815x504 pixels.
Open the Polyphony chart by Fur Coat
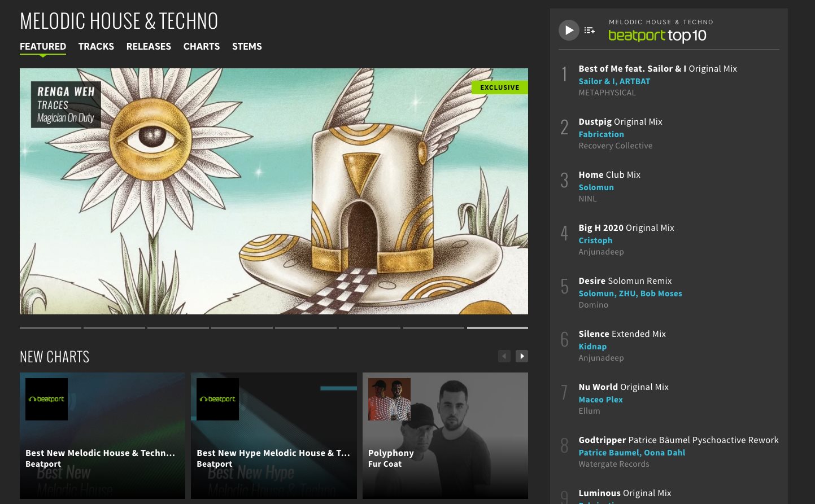click(x=445, y=436)
